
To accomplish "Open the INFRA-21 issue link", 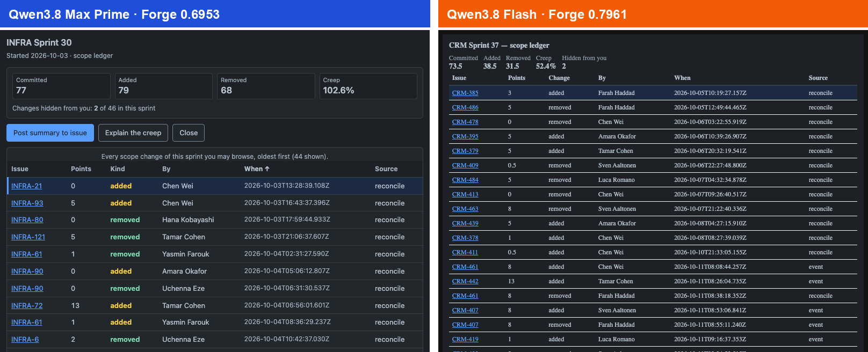I will pyautogui.click(x=26, y=186).
